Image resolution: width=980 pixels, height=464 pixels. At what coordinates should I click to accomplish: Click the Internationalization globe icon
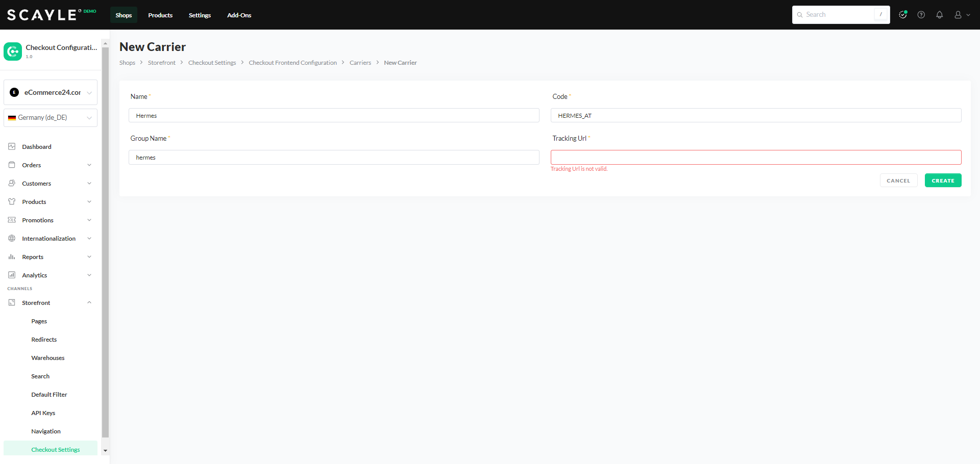pyautogui.click(x=12, y=239)
